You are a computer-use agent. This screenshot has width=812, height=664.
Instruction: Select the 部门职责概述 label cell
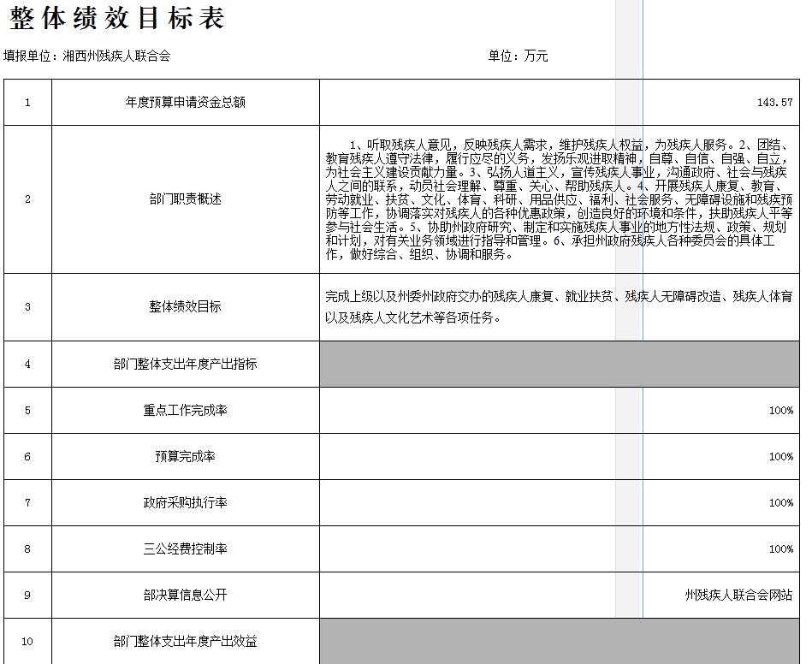click(x=186, y=199)
